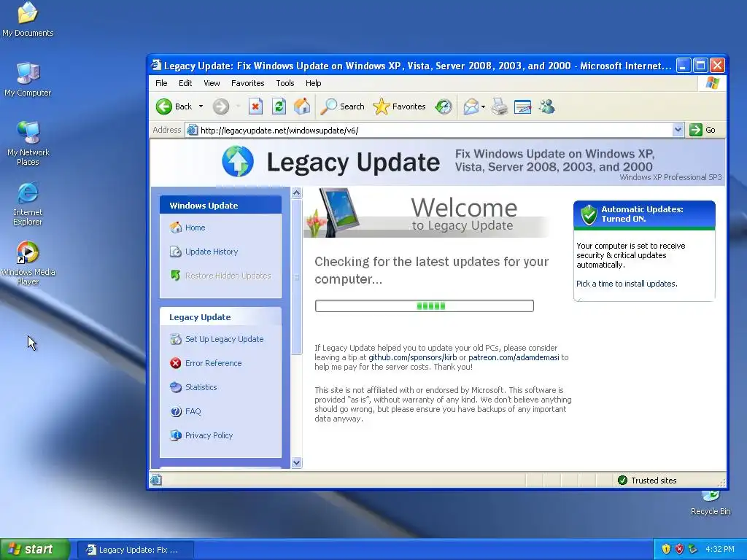
Task: Expand the Mail button dropdown arrow
Action: [483, 106]
